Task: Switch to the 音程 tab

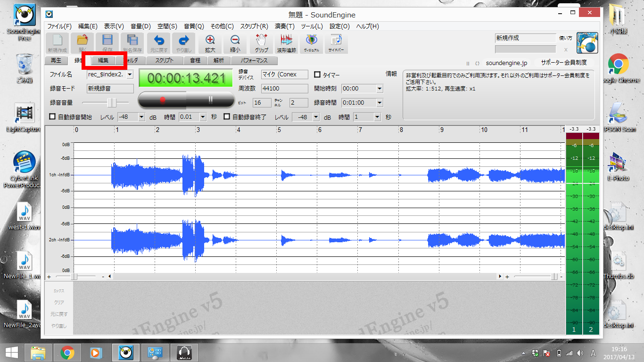Action: 195,60
